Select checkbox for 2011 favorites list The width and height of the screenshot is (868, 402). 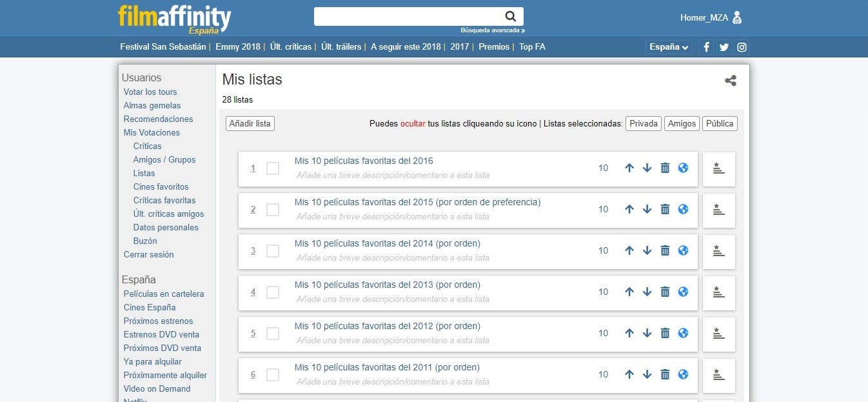(273, 375)
